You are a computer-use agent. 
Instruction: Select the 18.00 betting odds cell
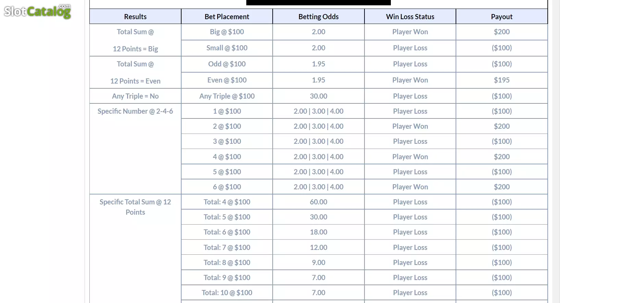tap(319, 232)
